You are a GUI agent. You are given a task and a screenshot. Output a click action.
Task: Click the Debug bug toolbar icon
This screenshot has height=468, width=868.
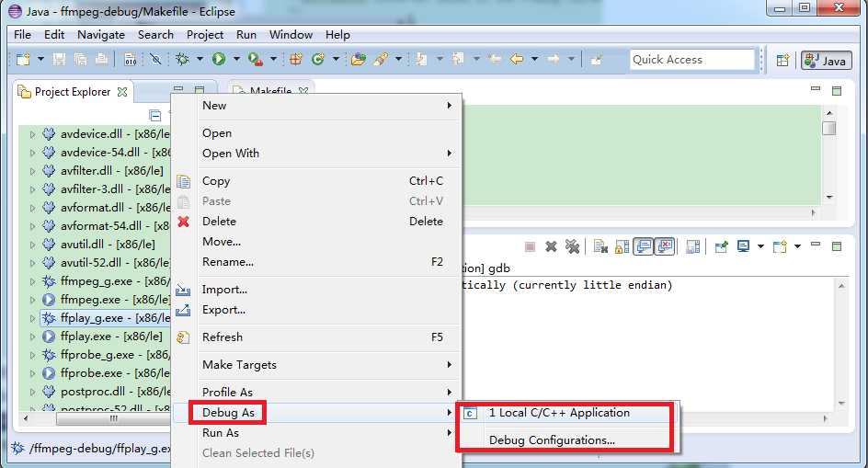[x=182, y=59]
